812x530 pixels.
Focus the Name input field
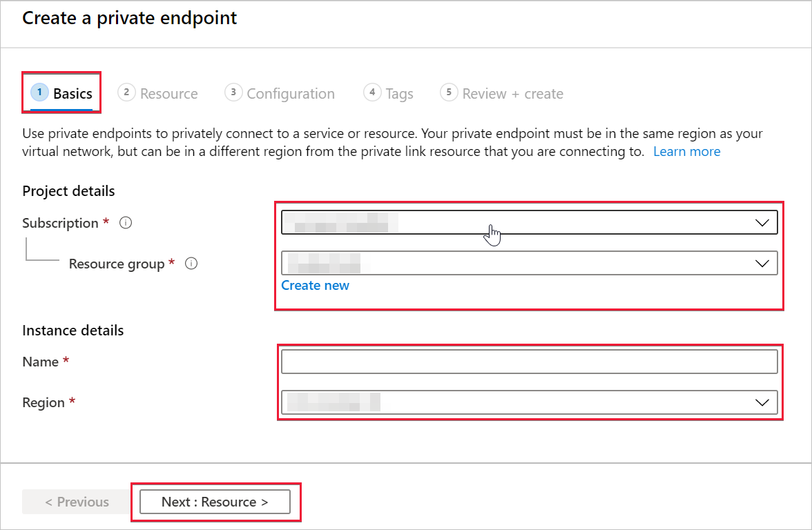[x=529, y=362]
